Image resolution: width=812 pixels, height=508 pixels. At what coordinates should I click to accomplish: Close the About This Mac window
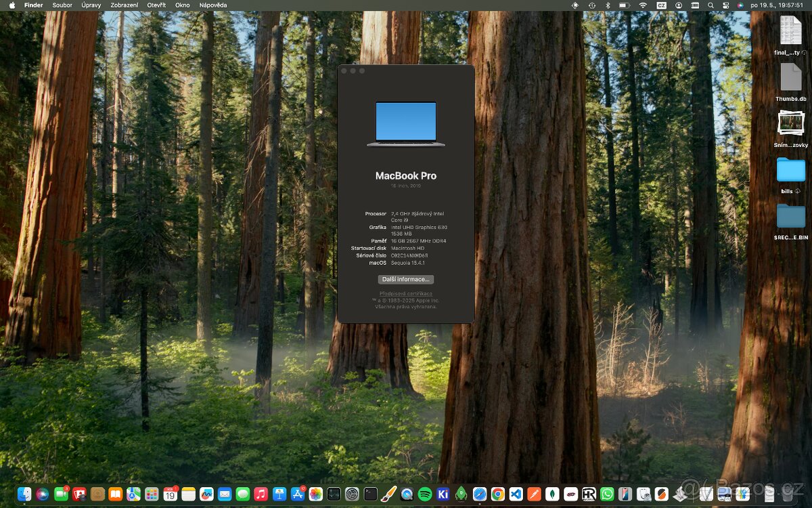[344, 70]
